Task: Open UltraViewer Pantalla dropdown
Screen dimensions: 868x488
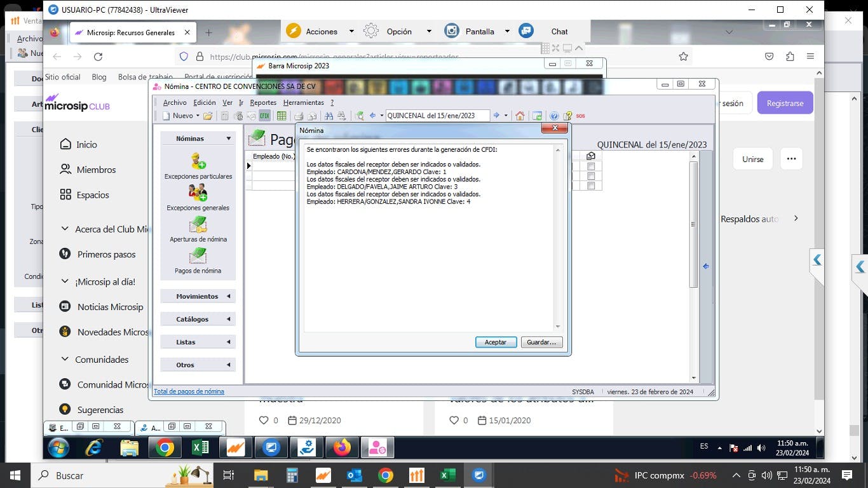Action: pyautogui.click(x=507, y=31)
